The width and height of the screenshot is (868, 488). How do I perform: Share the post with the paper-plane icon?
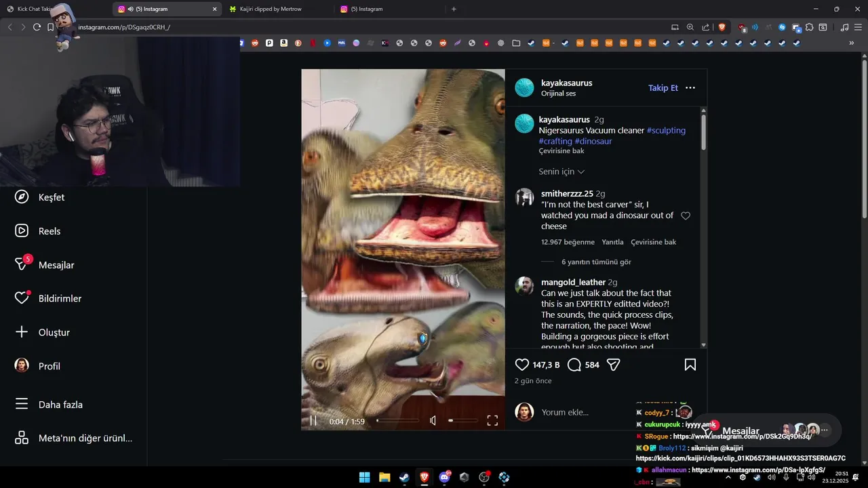pyautogui.click(x=614, y=365)
